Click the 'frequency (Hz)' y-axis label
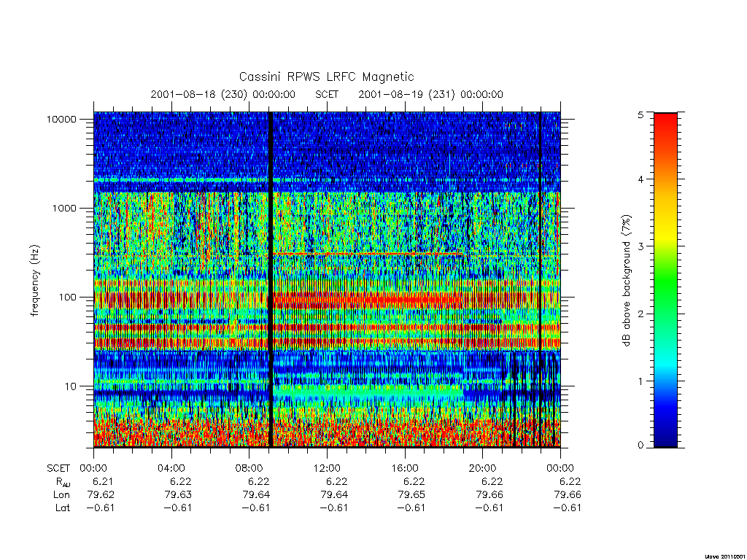The height and width of the screenshot is (560, 747). (x=35, y=280)
